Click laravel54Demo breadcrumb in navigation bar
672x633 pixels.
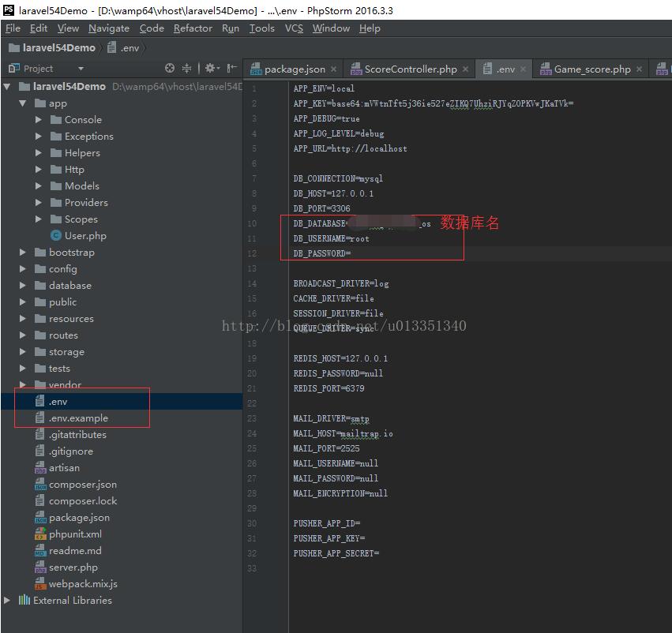point(58,48)
